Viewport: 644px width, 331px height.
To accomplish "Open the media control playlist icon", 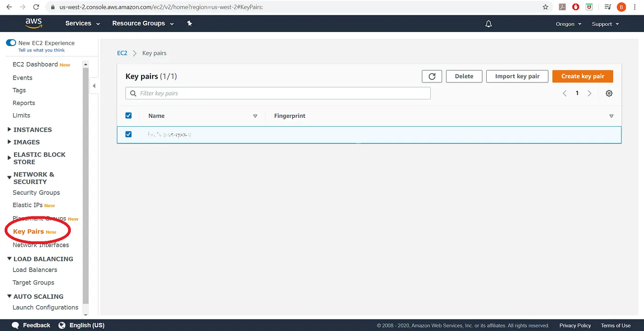I will (x=608, y=7).
